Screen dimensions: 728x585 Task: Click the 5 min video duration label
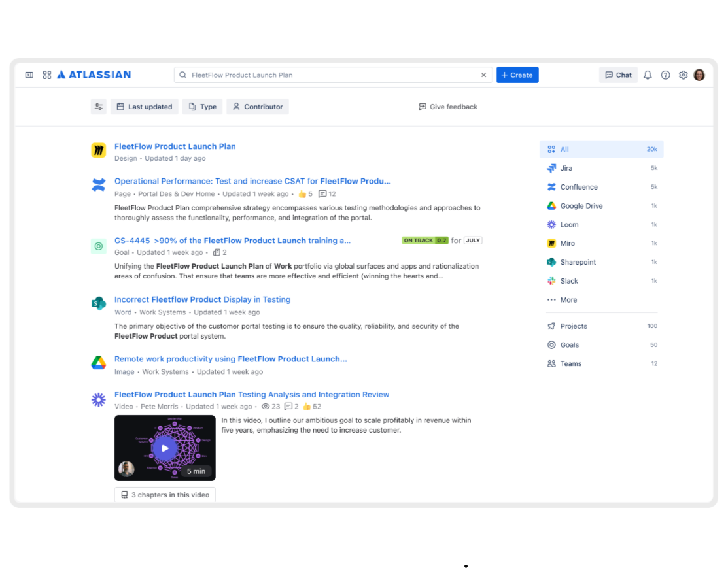click(196, 471)
